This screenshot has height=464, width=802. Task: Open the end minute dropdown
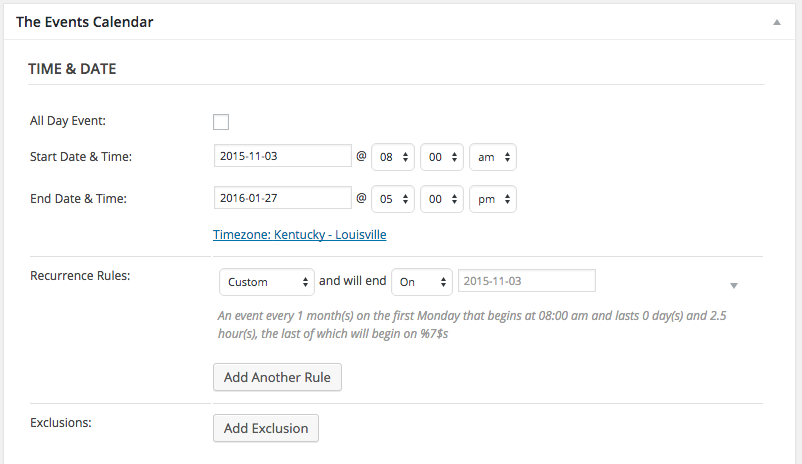(x=441, y=199)
